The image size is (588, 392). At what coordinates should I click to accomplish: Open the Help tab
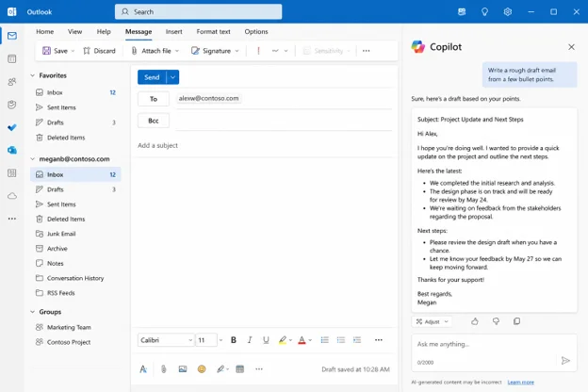click(104, 31)
